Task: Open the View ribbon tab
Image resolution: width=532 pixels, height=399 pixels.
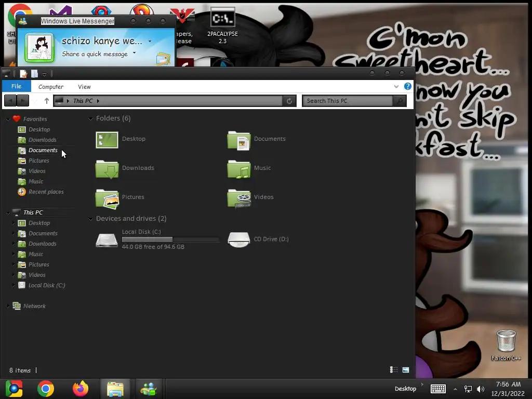Action: [x=84, y=87]
